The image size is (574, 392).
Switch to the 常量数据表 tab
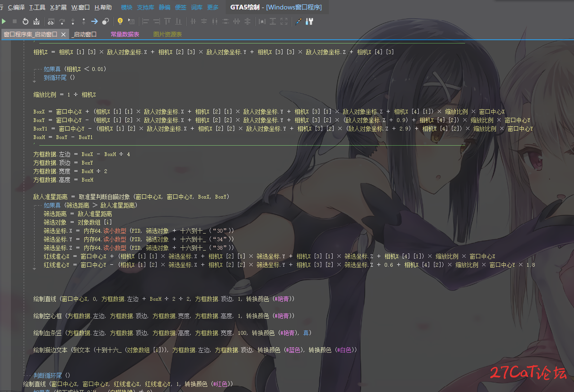125,35
